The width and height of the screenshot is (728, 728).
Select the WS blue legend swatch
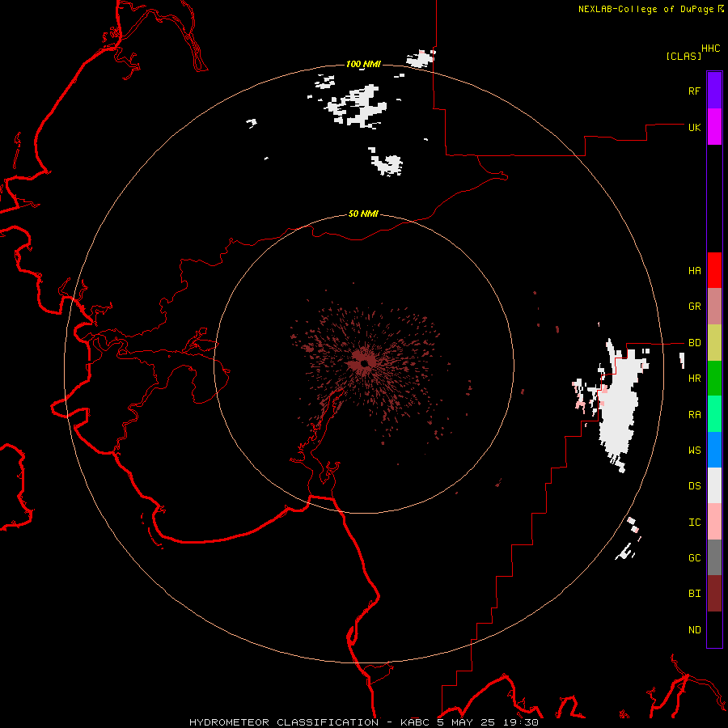point(714,450)
